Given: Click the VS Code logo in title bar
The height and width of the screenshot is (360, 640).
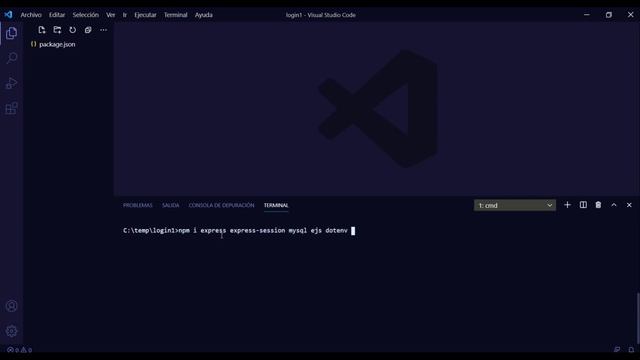Looking at the screenshot, I should click(x=9, y=15).
